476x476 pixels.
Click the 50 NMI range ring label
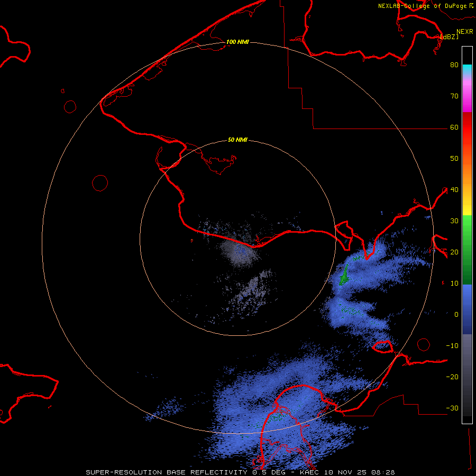[237, 140]
